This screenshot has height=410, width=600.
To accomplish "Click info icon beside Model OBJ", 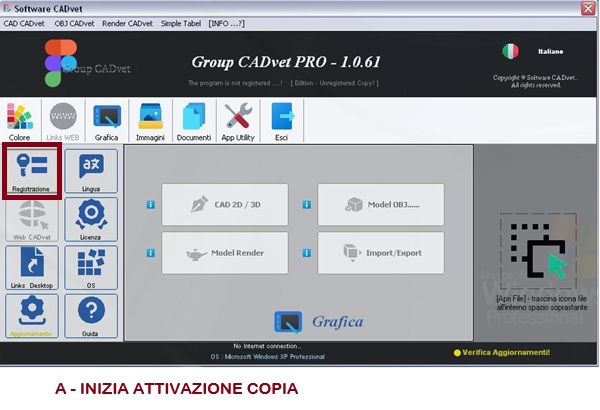I will tap(306, 205).
